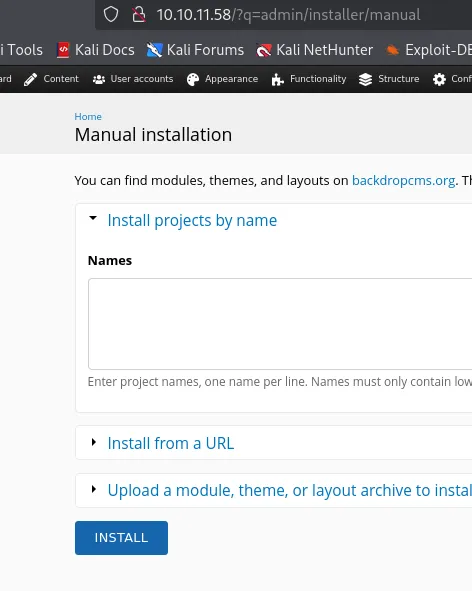This screenshot has width=472, height=591.
Task: Click the Appearance palette icon
Action: (193, 79)
